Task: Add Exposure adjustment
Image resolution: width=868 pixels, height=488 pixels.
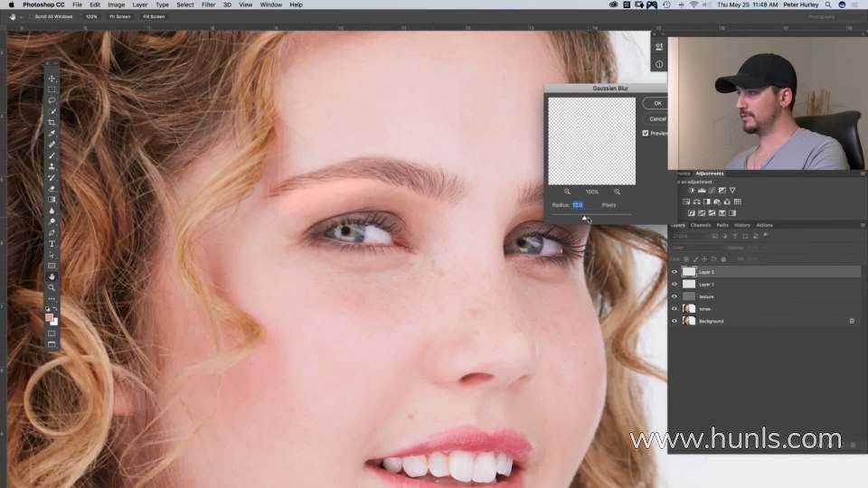Action: pos(722,191)
